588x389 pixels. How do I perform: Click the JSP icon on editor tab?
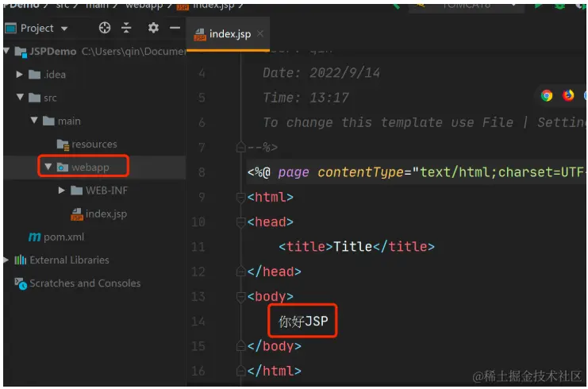[x=200, y=35]
